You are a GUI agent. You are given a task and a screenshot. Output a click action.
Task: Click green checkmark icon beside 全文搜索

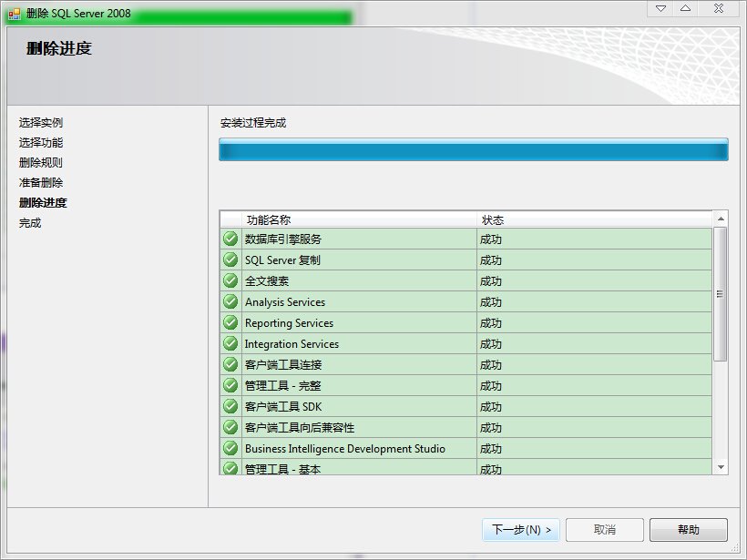coord(230,280)
